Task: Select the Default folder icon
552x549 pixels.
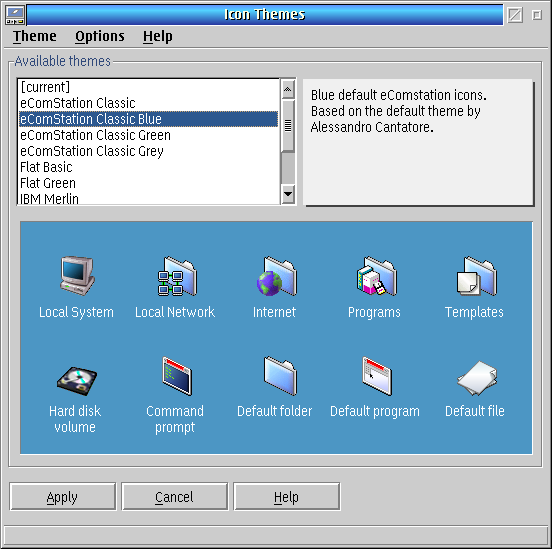Action: 280,375
